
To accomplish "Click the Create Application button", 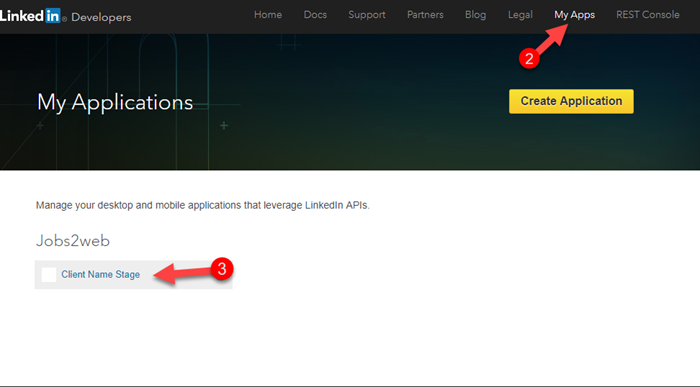I will (571, 101).
